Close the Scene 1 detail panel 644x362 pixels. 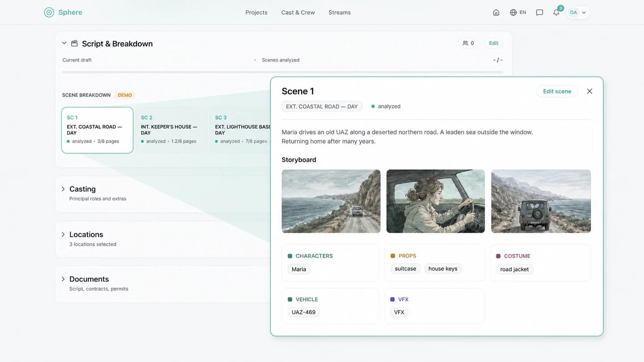[x=589, y=91]
